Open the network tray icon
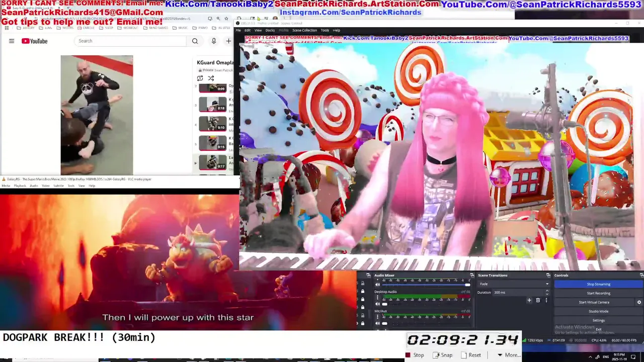 pos(598,357)
